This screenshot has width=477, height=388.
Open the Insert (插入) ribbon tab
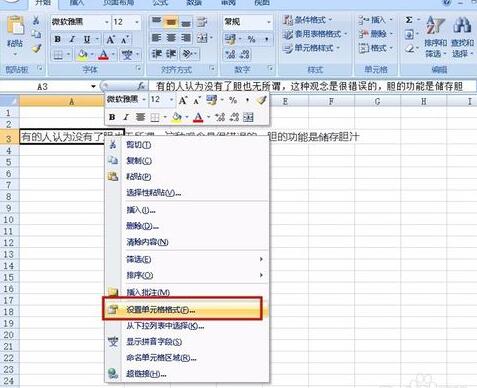[76, 3]
